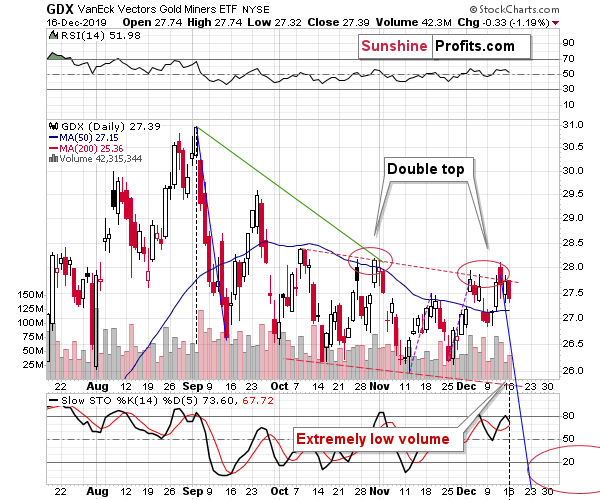Click the Low 27.32 value
This screenshot has height=500, width=600.
(x=274, y=23)
